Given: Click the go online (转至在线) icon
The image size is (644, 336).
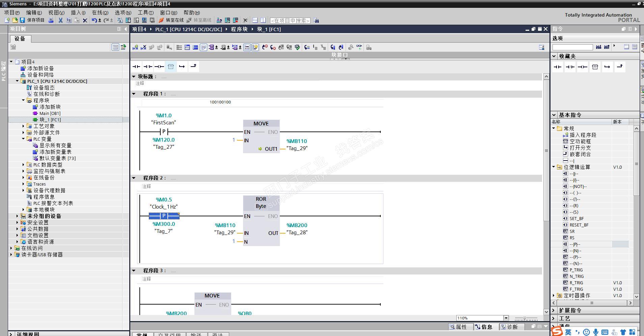Looking at the screenshot, I should (x=162, y=20).
